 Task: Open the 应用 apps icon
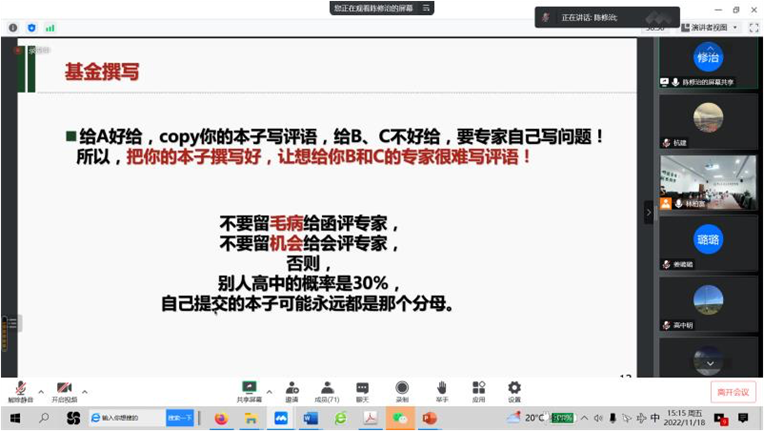[478, 390]
